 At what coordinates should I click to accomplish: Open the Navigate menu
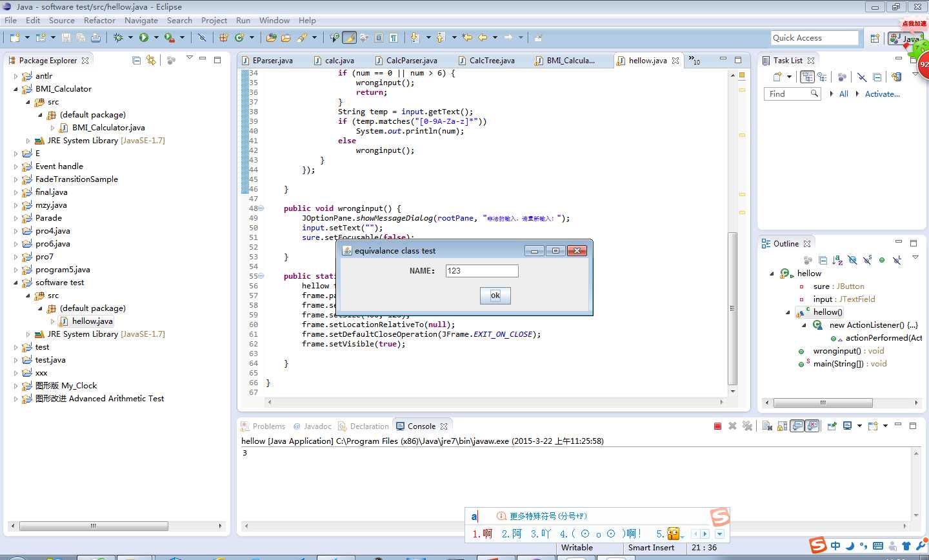tap(141, 20)
